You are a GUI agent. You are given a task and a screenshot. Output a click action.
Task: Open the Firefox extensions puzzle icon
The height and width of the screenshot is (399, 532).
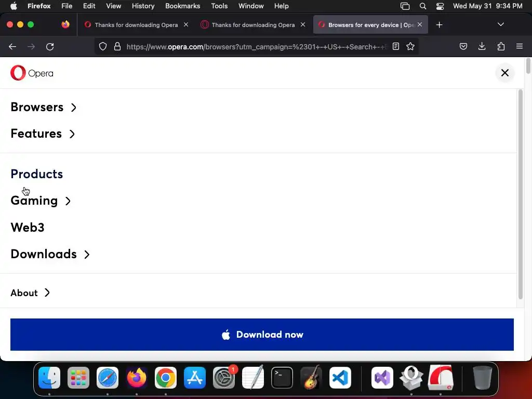501,46
